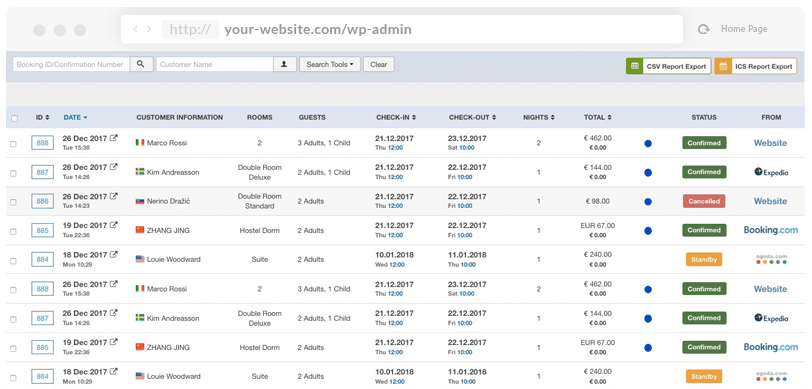This screenshot has width=812, height=389.
Task: Open external link icon in first 885 row
Action: point(114,226)
